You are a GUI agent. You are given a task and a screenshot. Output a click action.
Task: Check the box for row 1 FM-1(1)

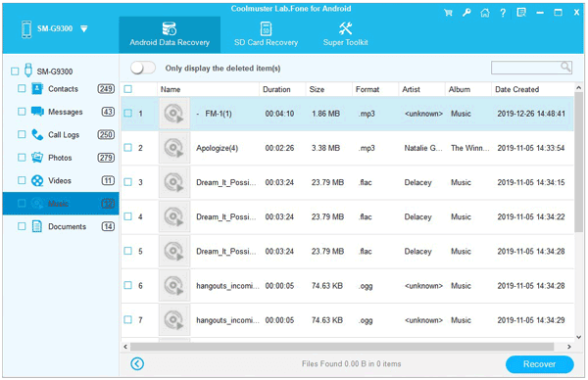128,114
